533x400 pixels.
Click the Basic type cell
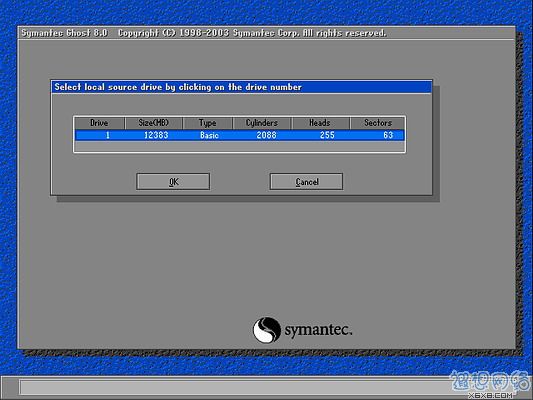(209, 135)
